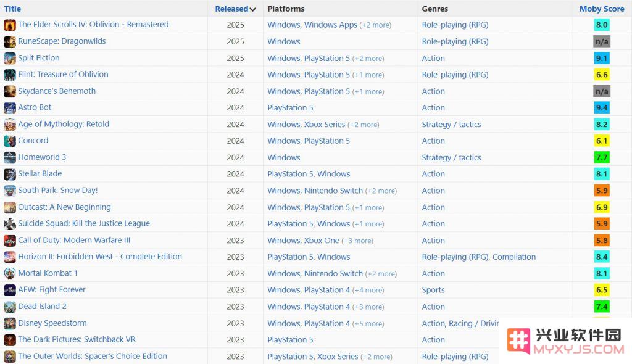
Task: Click the Call of Duty: Modern Warfare III icon
Action: pos(10,240)
